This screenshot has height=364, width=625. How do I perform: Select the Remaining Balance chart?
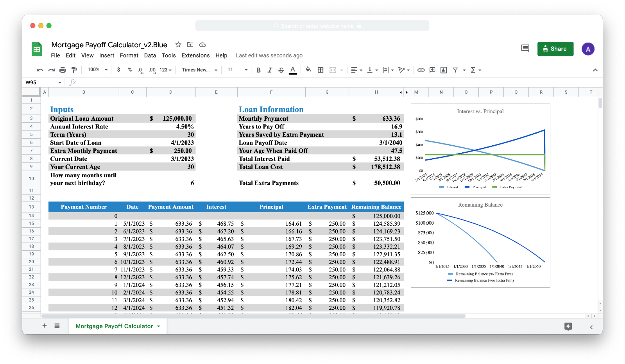click(480, 242)
